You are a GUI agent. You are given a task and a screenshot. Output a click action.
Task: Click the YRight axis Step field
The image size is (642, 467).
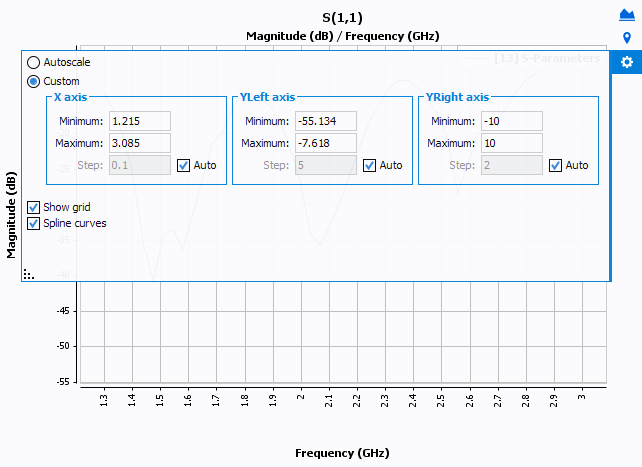(x=512, y=165)
